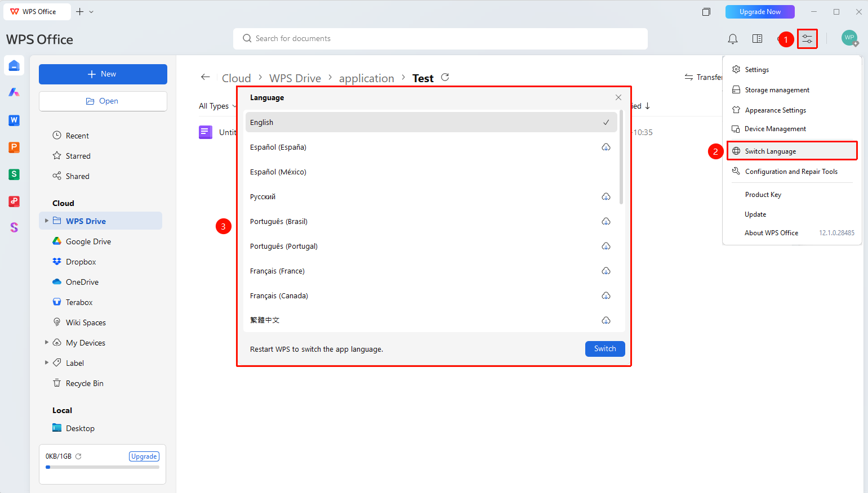
Task: Download the Español (España) language pack
Action: point(606,147)
